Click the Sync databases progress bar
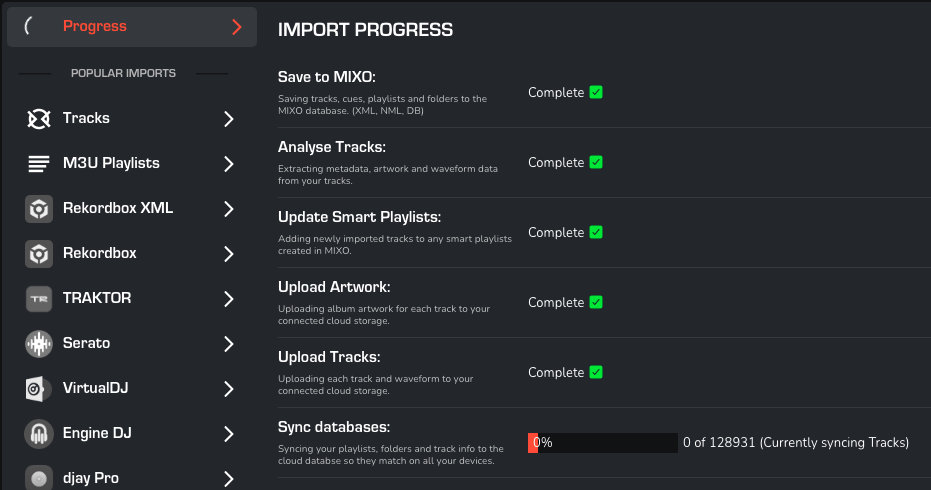This screenshot has height=490, width=931. click(603, 442)
